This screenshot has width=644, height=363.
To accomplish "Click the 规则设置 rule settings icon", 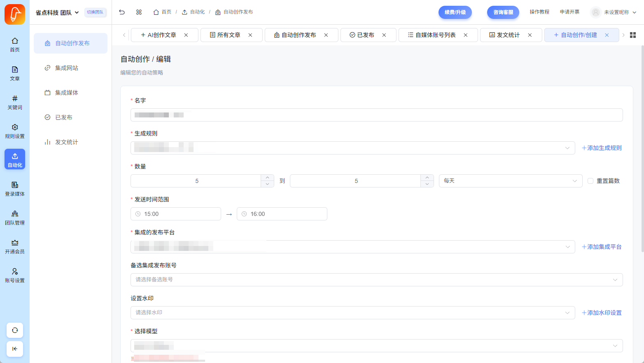I will [x=15, y=131].
